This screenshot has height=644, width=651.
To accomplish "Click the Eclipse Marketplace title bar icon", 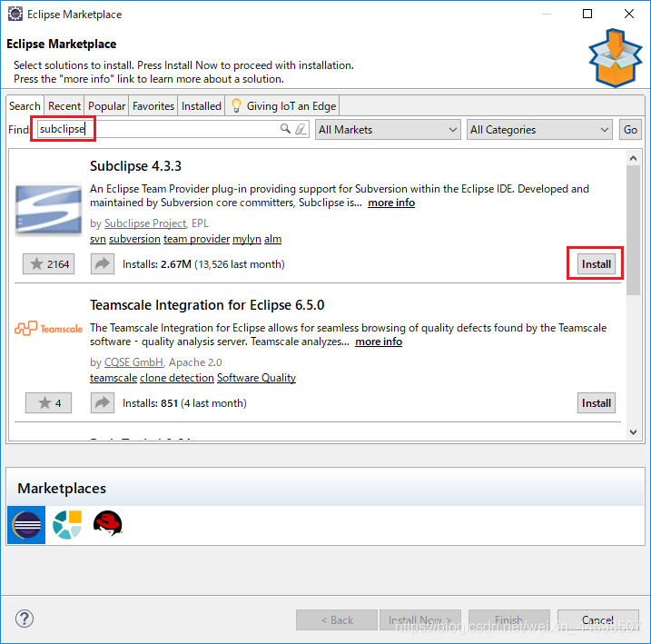I will 15,14.
